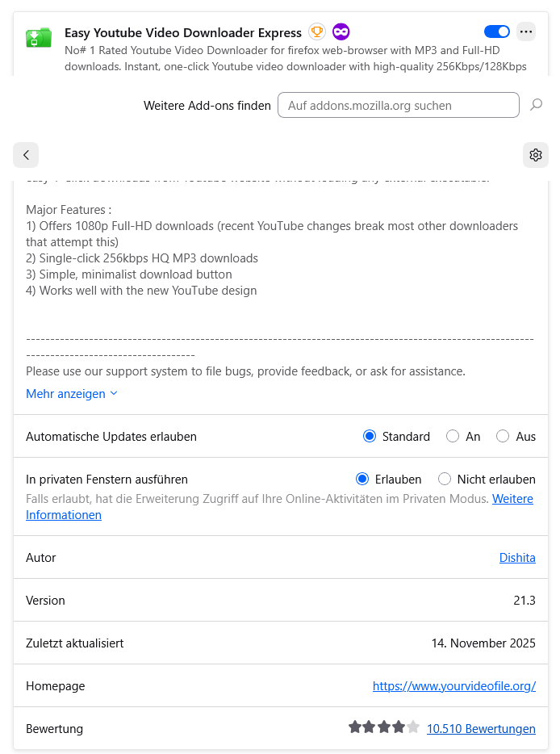Open the 10.510 Bewertungen link
This screenshot has width=560, height=754.
click(481, 729)
